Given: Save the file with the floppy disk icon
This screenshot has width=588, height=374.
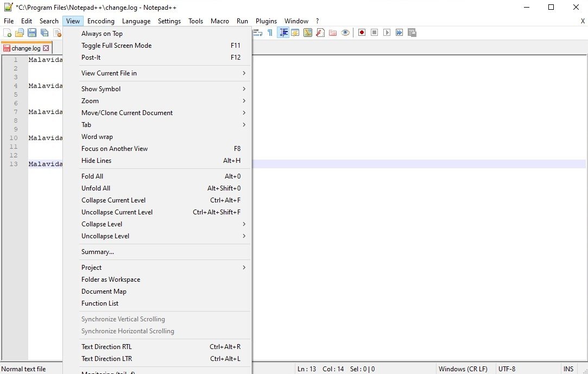Looking at the screenshot, I should pos(32,33).
